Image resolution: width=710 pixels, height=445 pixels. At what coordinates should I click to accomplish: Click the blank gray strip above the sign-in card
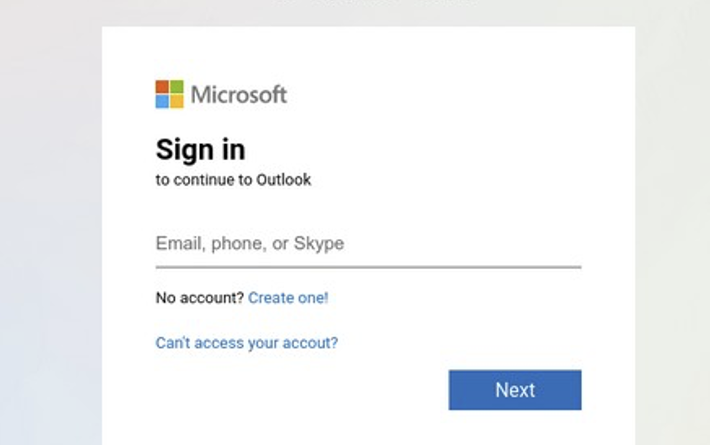[x=368, y=13]
